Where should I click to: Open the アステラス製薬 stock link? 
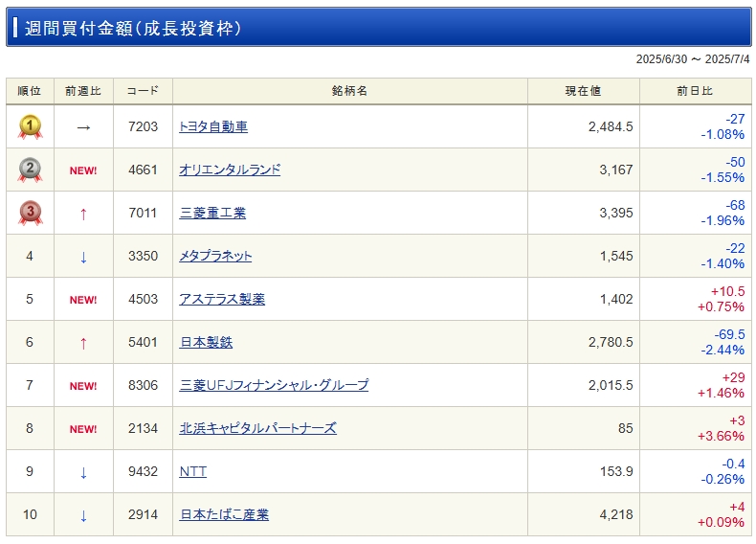222,299
